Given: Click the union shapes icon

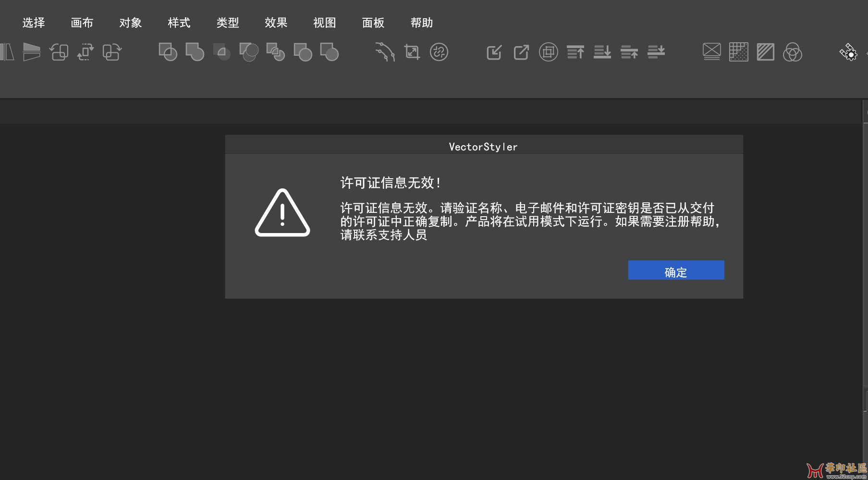Looking at the screenshot, I should [x=195, y=52].
